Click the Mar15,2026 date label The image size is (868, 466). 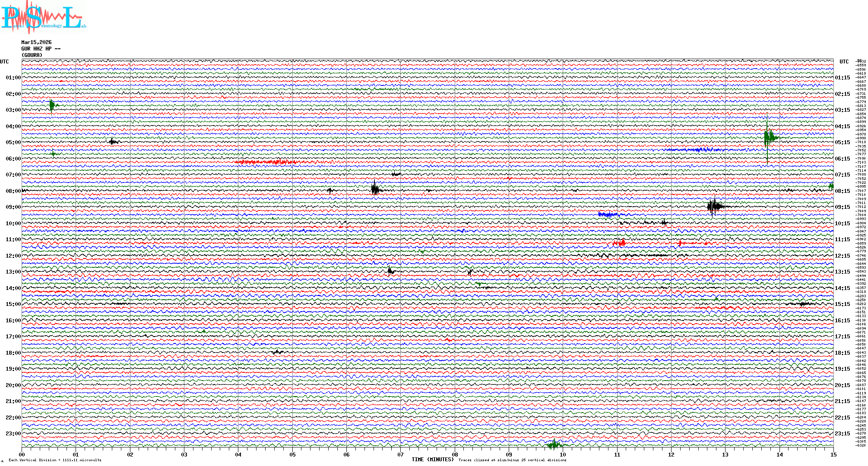(36, 42)
